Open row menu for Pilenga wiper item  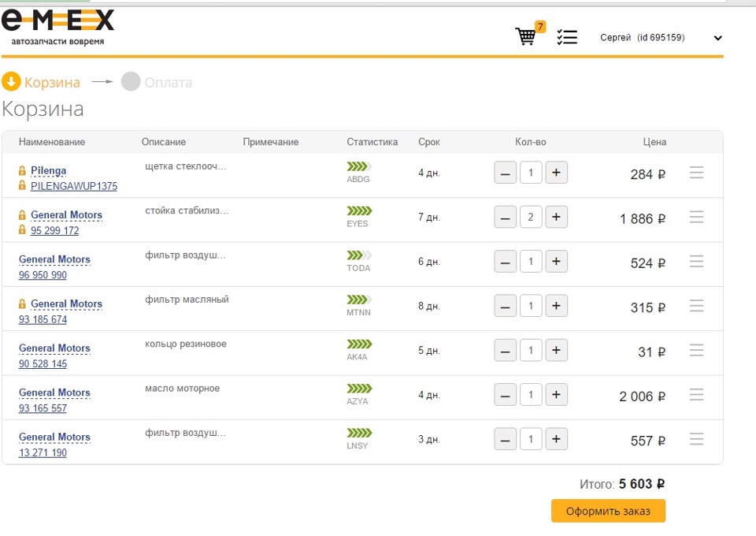coord(696,173)
